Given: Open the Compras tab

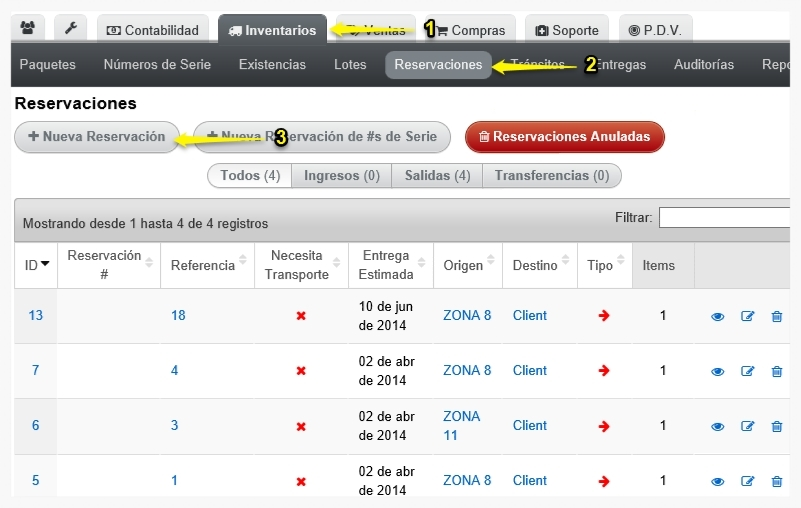Looking at the screenshot, I should pos(470,30).
